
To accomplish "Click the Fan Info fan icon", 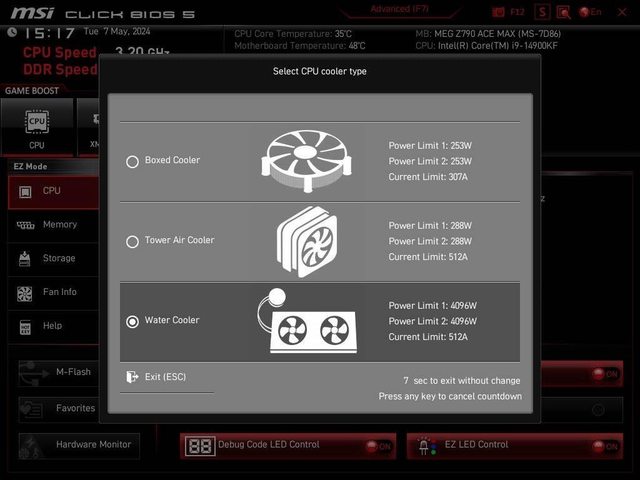I will [x=24, y=293].
